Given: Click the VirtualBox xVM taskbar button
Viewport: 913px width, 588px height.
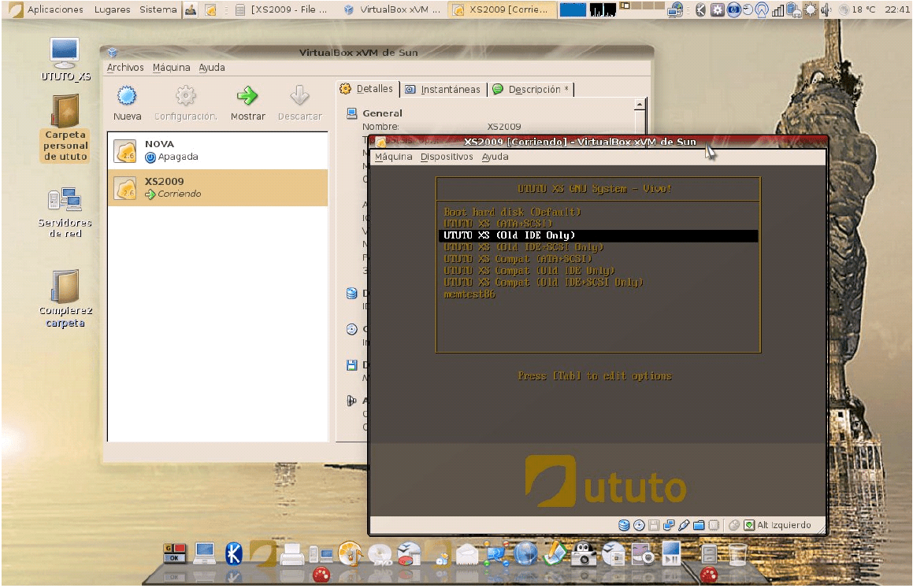Looking at the screenshot, I should [x=394, y=9].
